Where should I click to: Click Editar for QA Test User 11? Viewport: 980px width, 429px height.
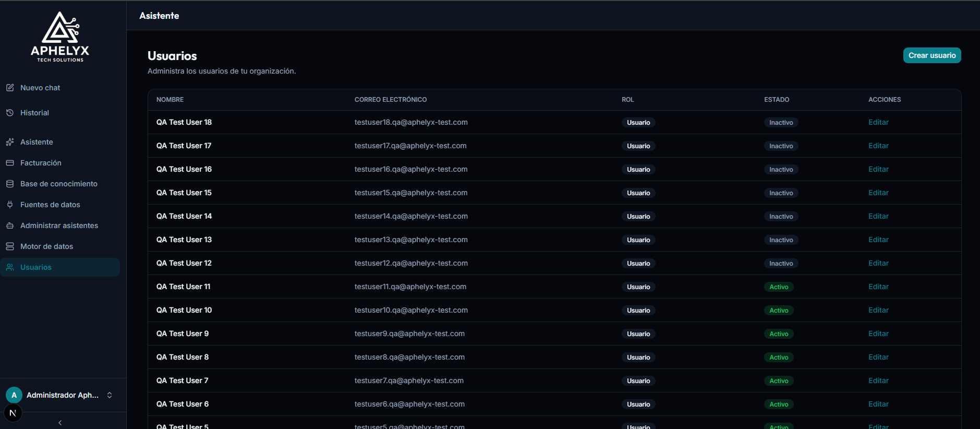[x=878, y=287]
